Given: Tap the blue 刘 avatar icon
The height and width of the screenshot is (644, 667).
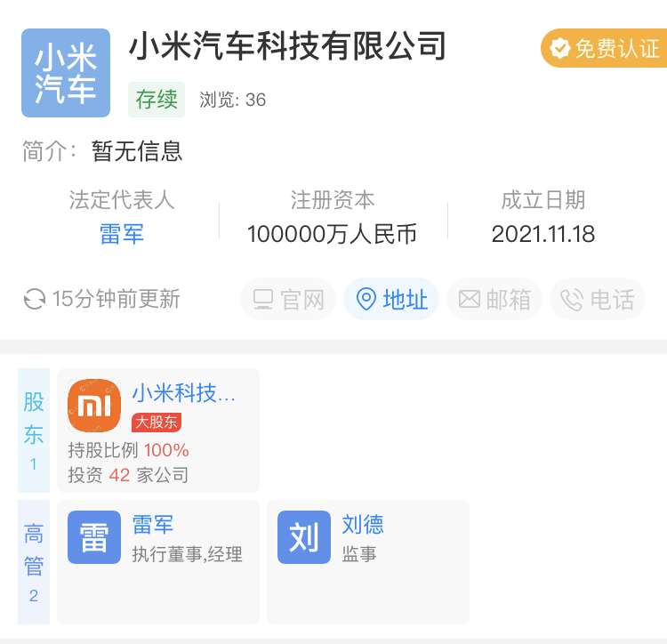Looking at the screenshot, I should pyautogui.click(x=304, y=537).
